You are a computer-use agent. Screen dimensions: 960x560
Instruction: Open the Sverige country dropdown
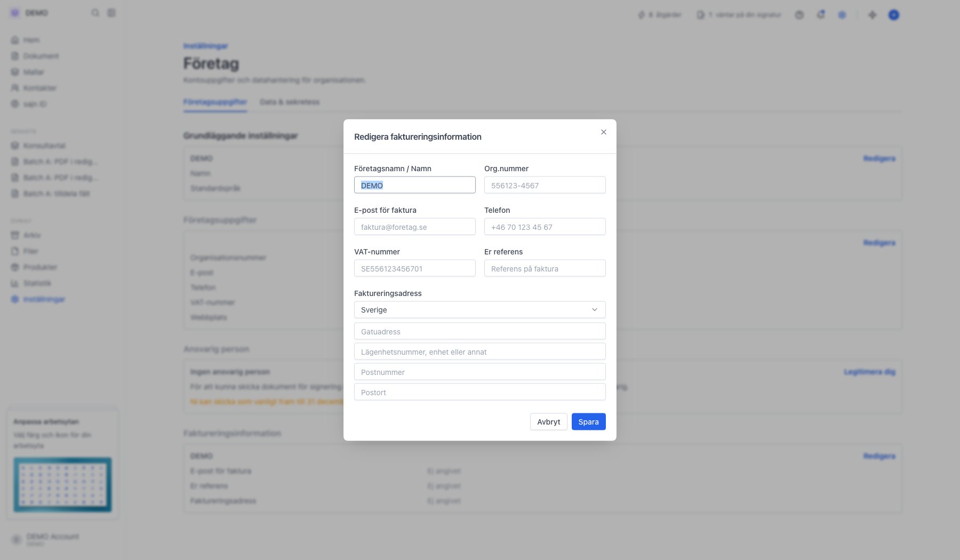pos(480,310)
